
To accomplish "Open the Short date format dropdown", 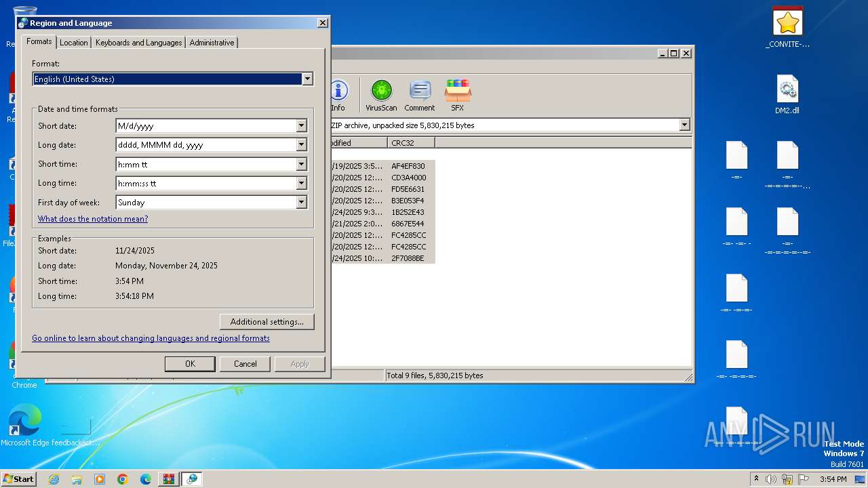I will pyautogui.click(x=302, y=126).
